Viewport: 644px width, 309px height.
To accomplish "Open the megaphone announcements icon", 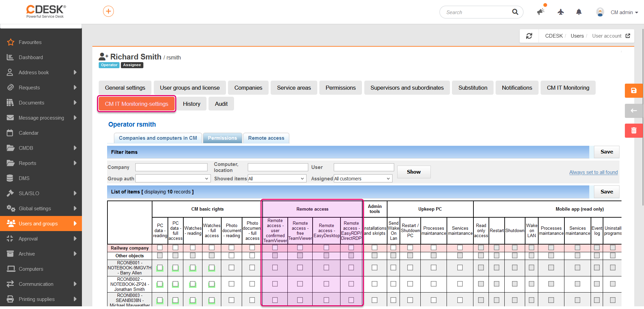I will pos(540,12).
